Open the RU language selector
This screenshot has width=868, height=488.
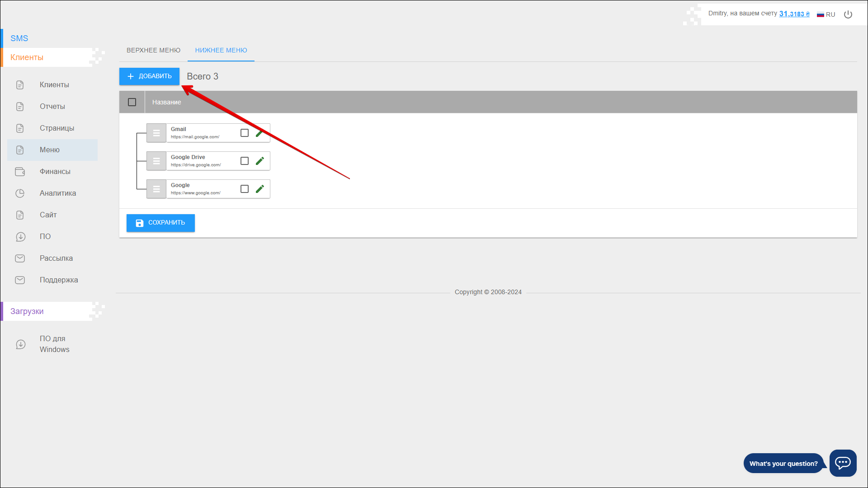click(x=826, y=14)
